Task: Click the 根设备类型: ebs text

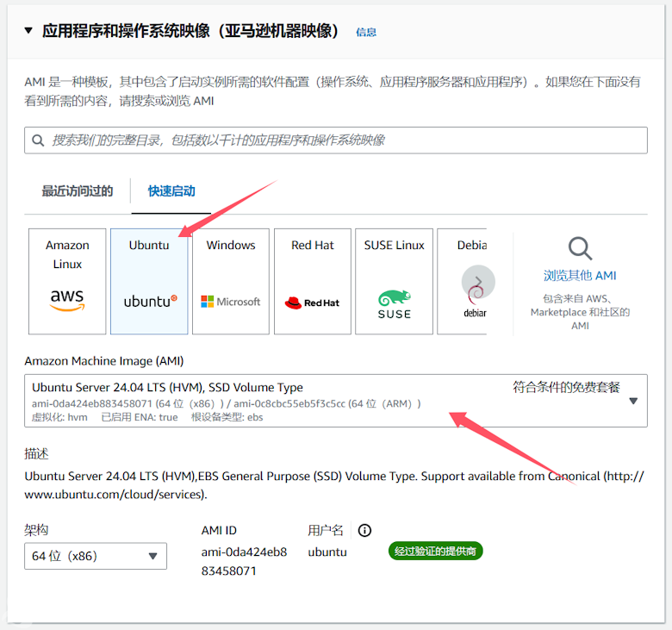Action: coord(227,417)
